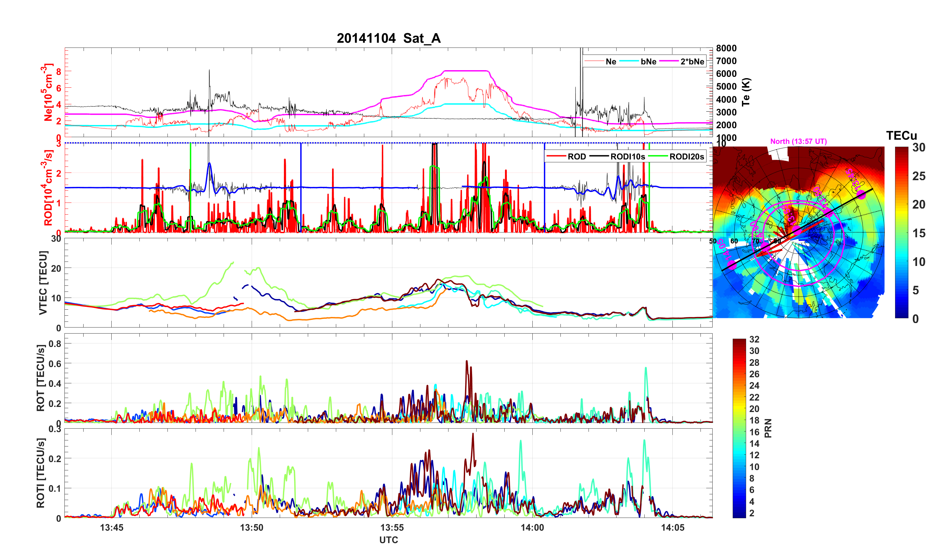Click the TECu colorbar at value 20
926x560 pixels.
pos(901,204)
